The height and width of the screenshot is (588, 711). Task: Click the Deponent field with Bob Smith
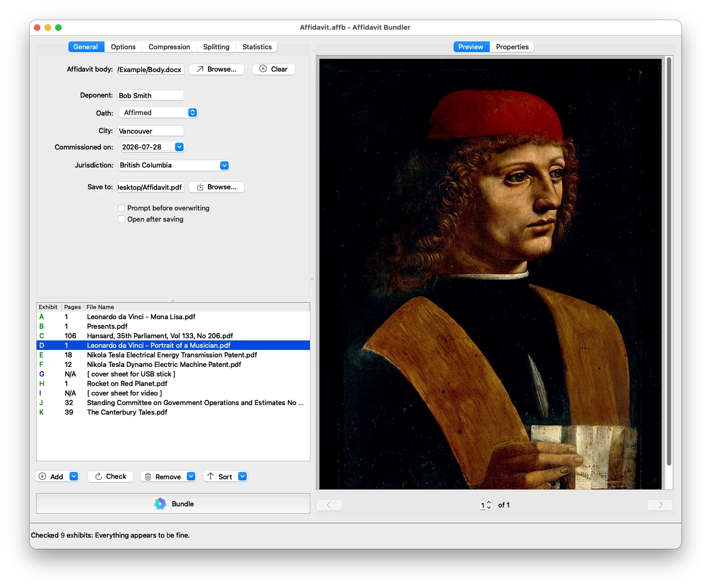(151, 95)
